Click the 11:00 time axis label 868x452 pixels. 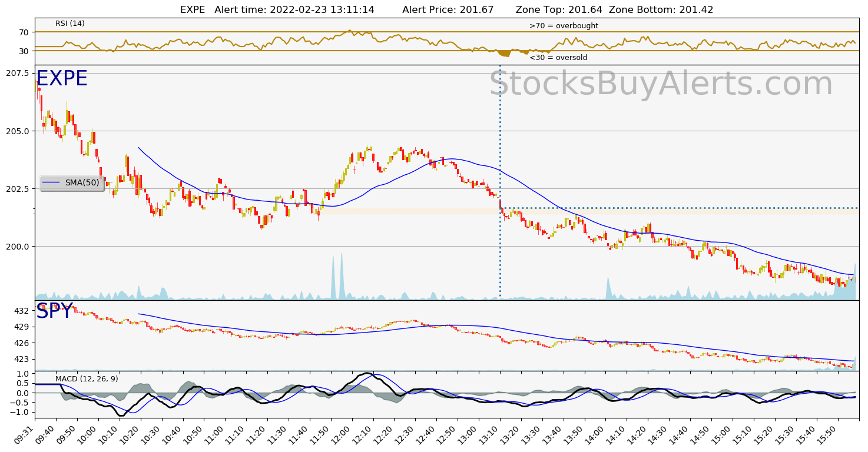216,435
